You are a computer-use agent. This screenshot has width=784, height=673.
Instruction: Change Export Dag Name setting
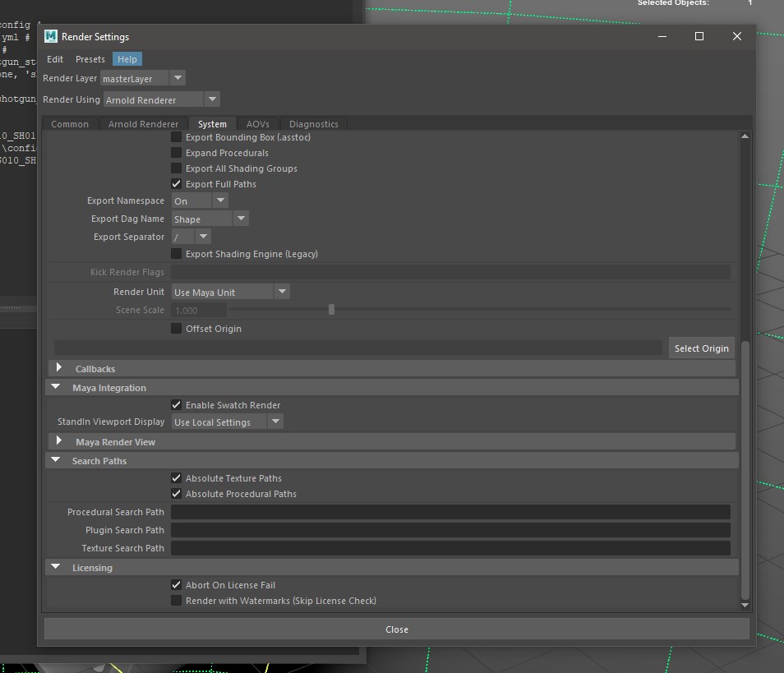coord(240,219)
